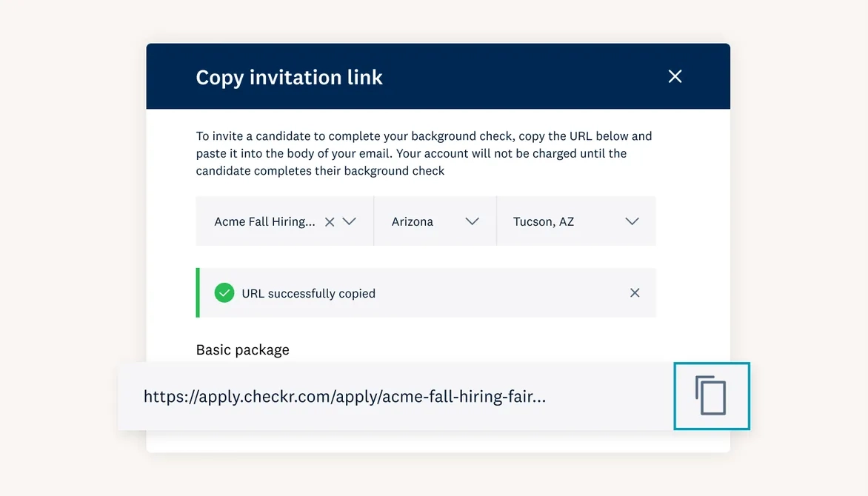Click the URL successfully copied message text
Image resolution: width=868 pixels, height=496 pixels.
click(x=308, y=293)
